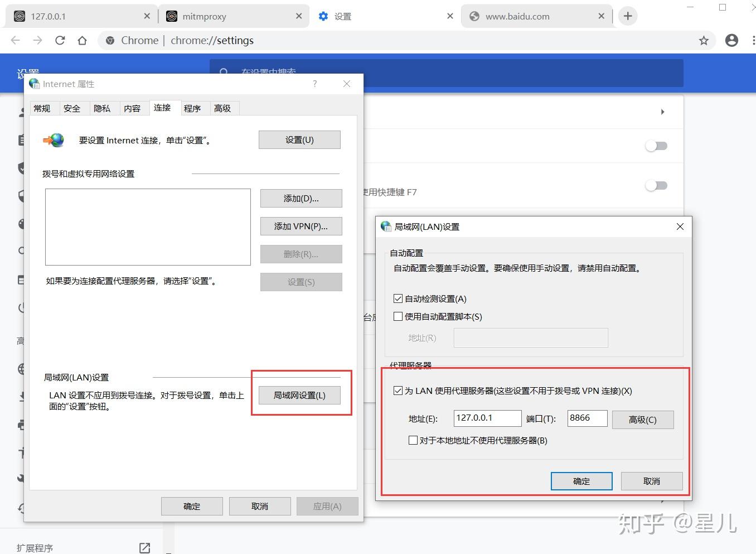The height and width of the screenshot is (554, 756).
Task: Open 扩展程序 via the external link icon
Action: 144,548
